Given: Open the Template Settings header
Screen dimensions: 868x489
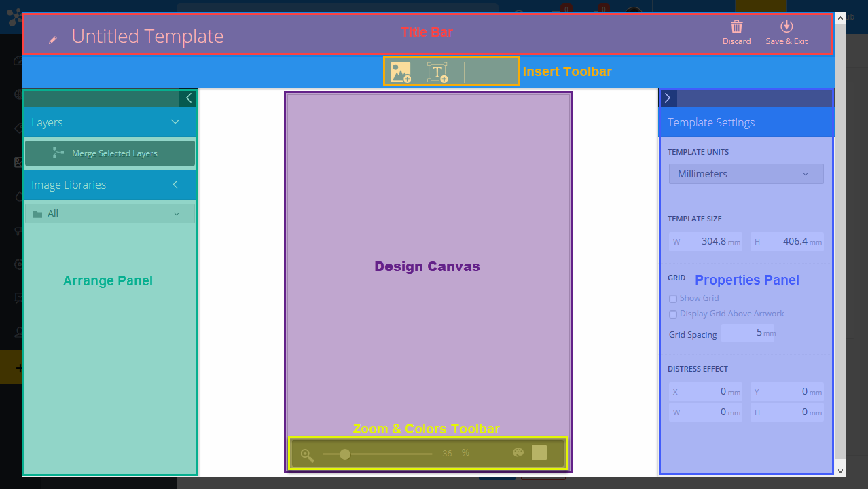Looking at the screenshot, I should 711,122.
